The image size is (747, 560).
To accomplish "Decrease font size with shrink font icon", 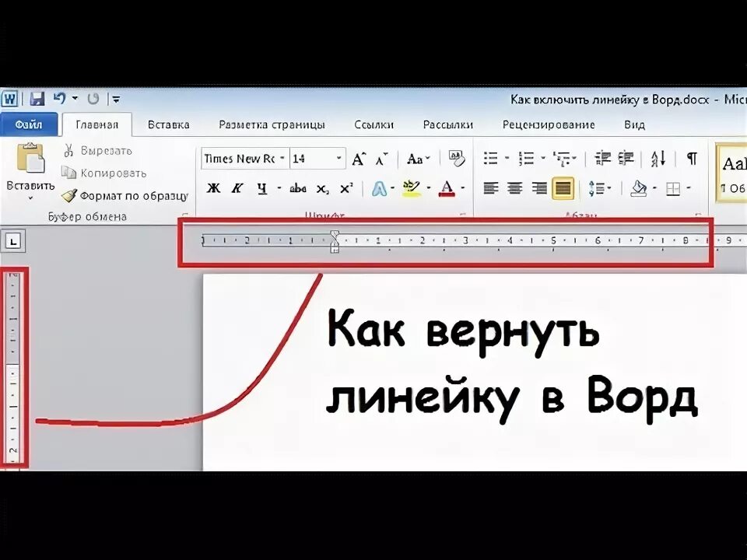I will pos(381,159).
